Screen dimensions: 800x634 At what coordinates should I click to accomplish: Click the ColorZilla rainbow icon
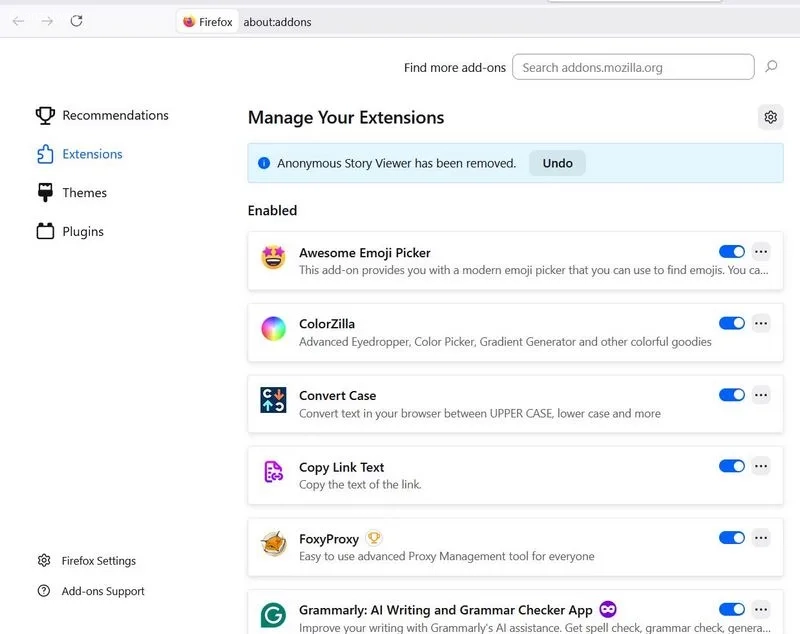273,328
